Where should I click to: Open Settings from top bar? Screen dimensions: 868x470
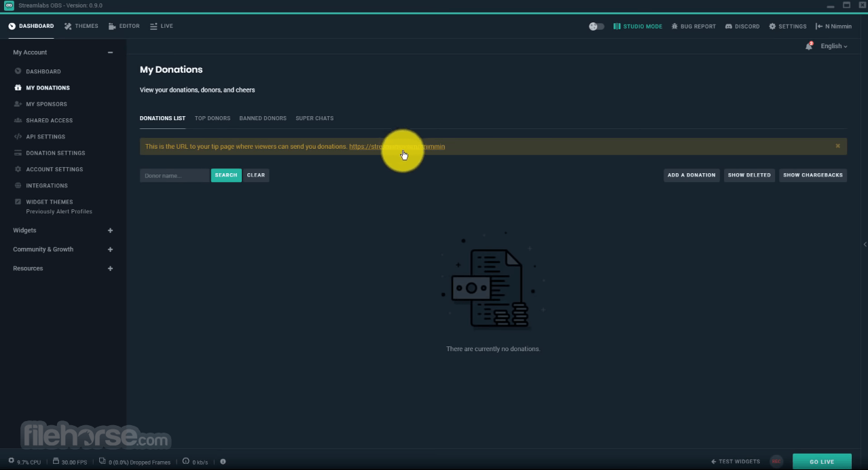pyautogui.click(x=788, y=26)
